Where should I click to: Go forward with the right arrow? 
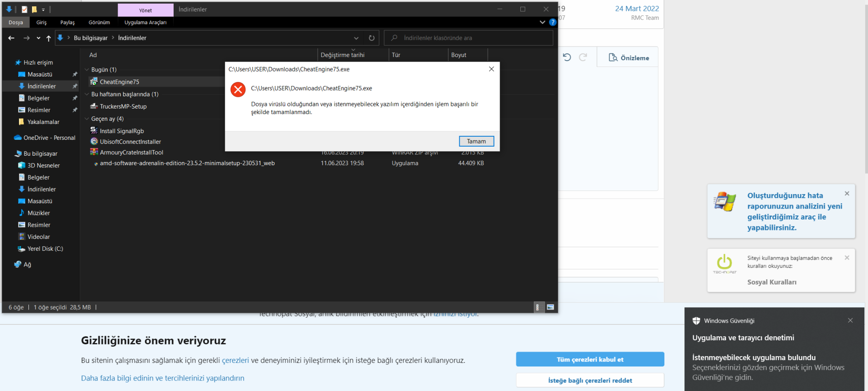27,38
